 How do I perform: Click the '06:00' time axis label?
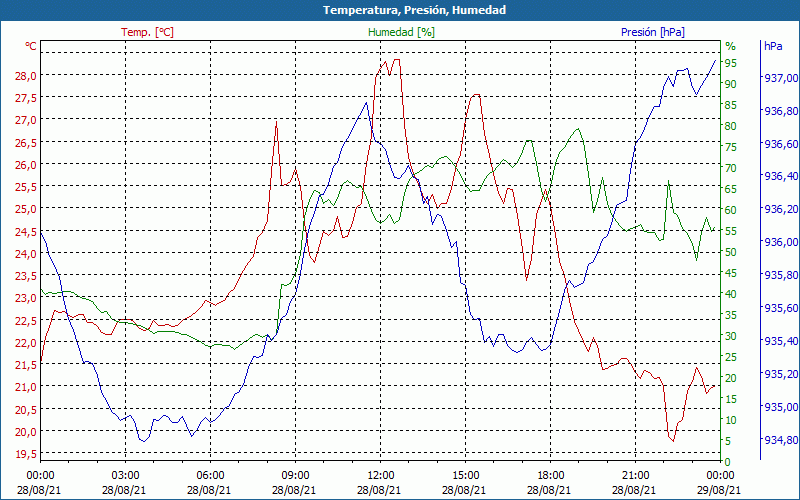tap(210, 477)
